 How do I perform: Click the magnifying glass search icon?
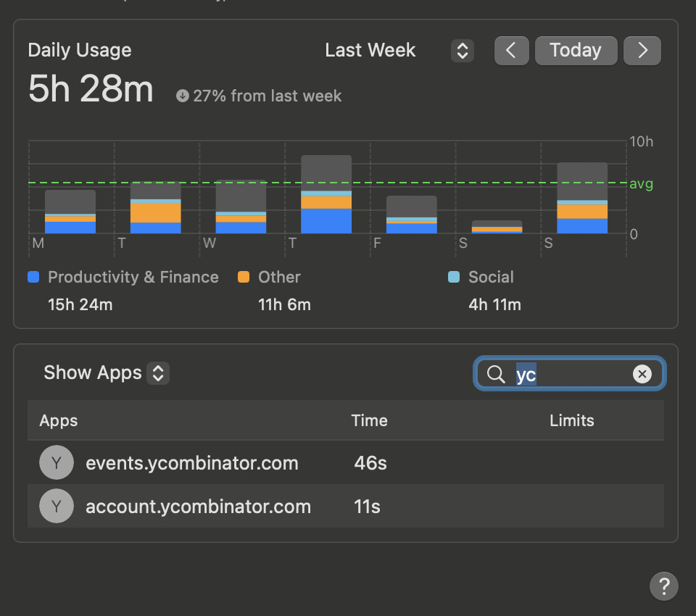click(x=496, y=374)
